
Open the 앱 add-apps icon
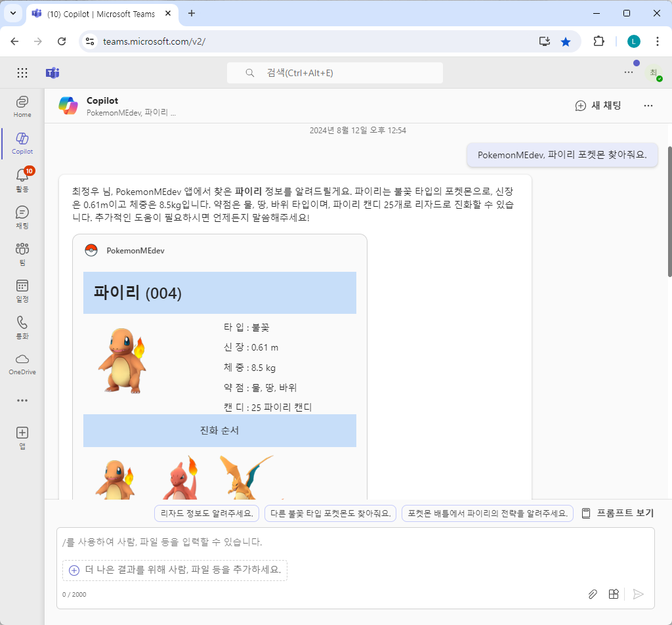click(x=22, y=438)
